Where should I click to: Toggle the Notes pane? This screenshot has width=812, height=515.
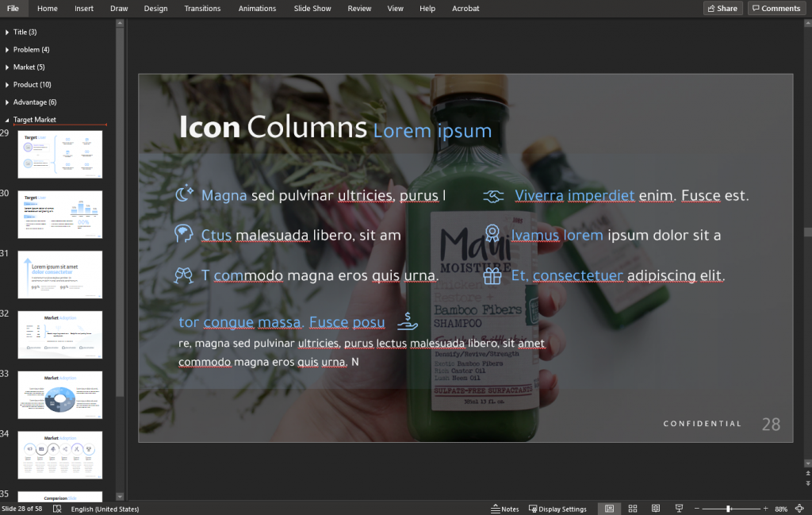click(505, 508)
